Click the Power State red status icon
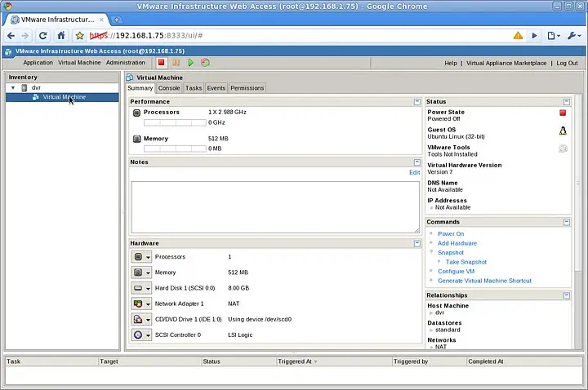The image size is (588, 390). point(563,113)
